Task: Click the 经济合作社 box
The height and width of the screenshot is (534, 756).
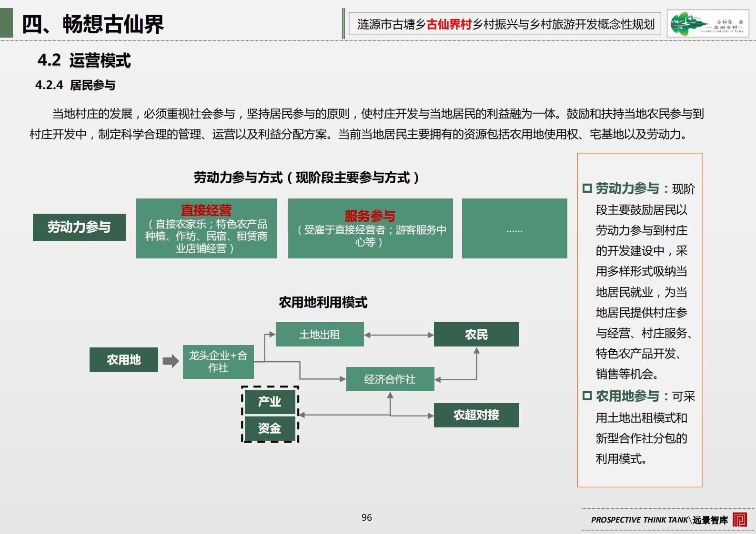Action: click(390, 379)
